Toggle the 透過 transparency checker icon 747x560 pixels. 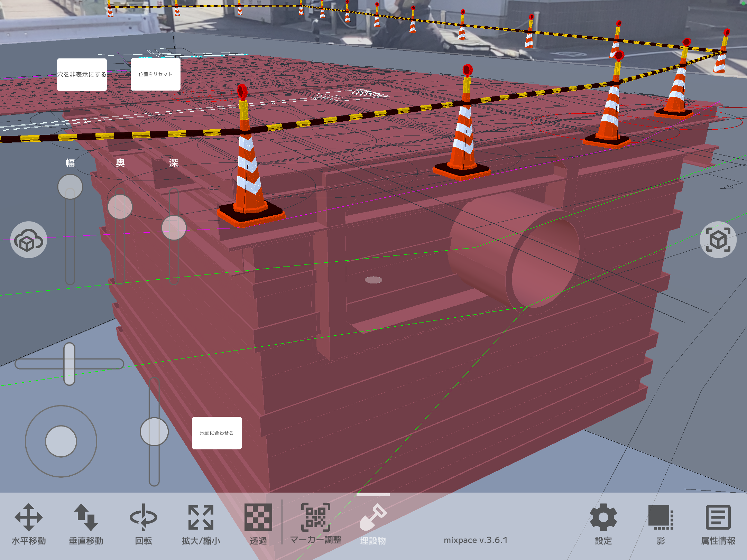pos(258,524)
